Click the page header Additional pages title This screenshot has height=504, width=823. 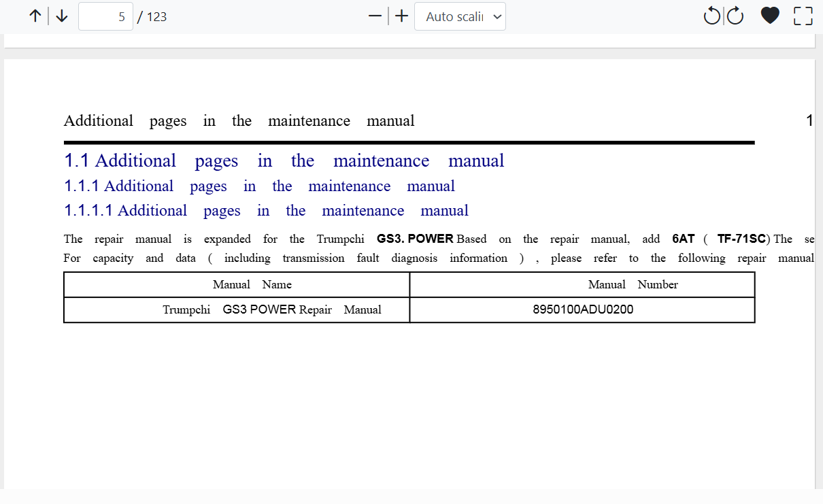click(239, 121)
